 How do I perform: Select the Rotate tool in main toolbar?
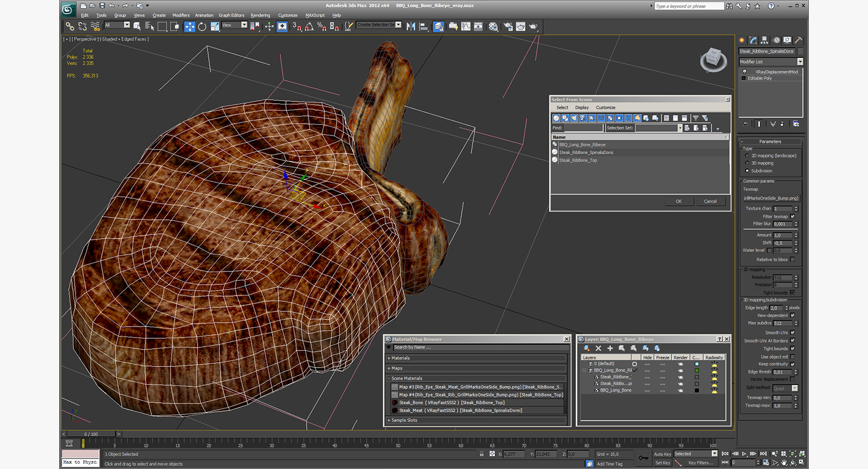pyautogui.click(x=202, y=26)
